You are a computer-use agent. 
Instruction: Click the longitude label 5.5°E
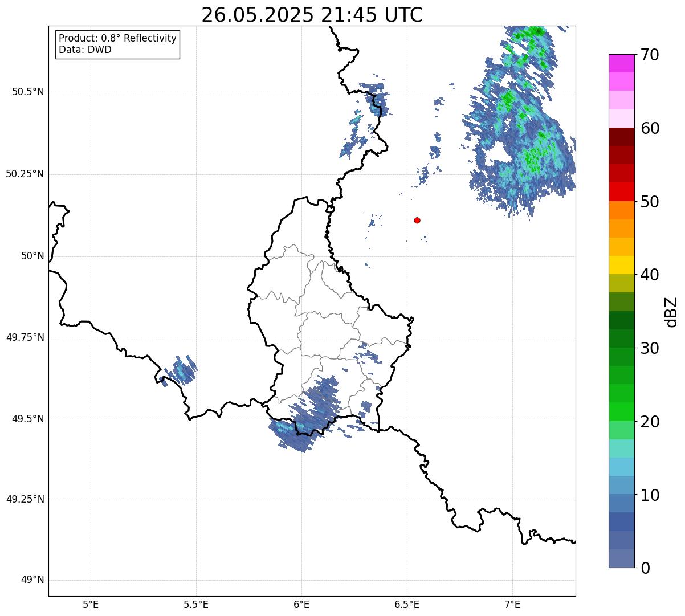(x=196, y=604)
